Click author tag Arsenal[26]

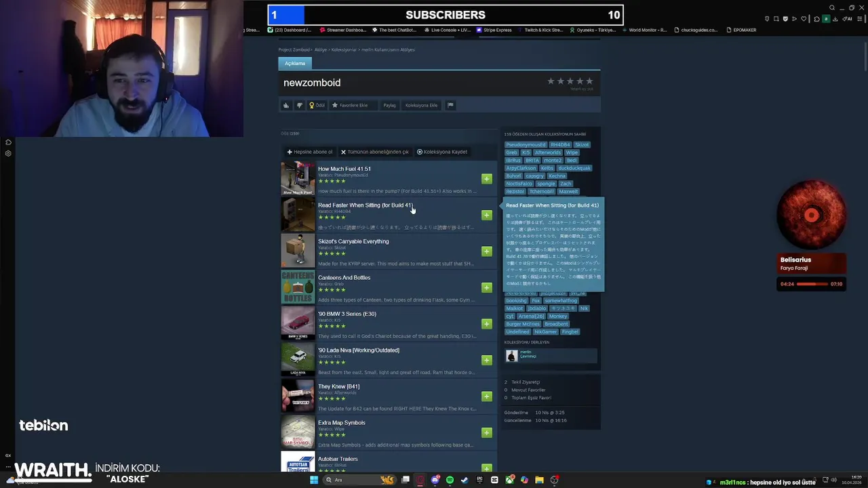(531, 317)
